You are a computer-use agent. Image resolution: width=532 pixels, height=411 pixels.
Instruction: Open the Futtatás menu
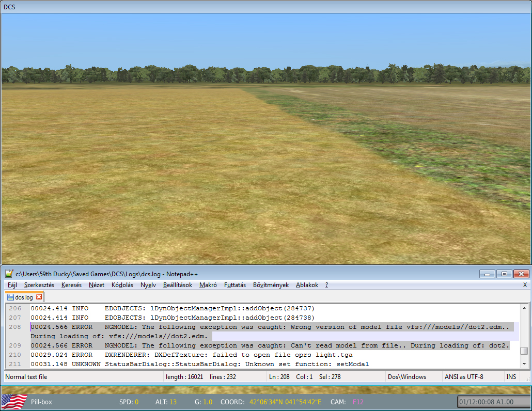(235, 285)
